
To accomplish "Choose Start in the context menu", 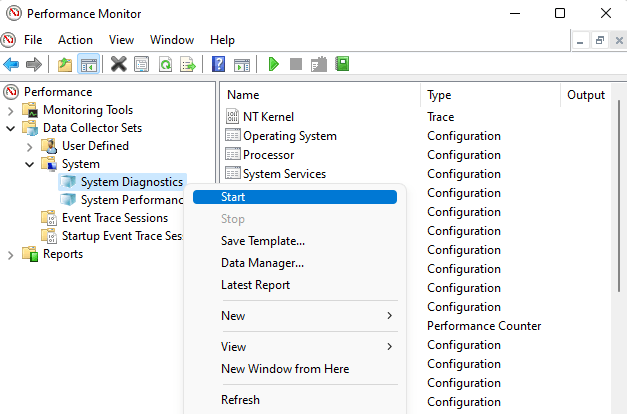I will click(295, 197).
